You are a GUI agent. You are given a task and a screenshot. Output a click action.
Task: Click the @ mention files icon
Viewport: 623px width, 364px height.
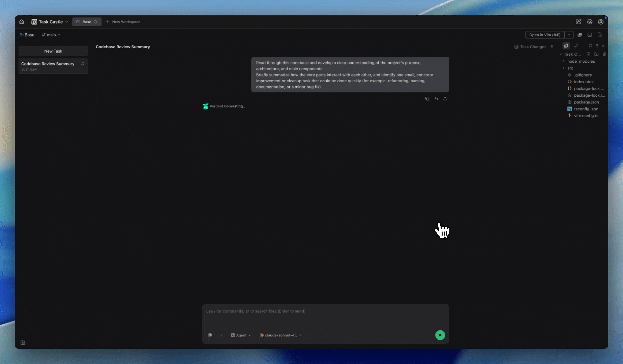click(210, 335)
